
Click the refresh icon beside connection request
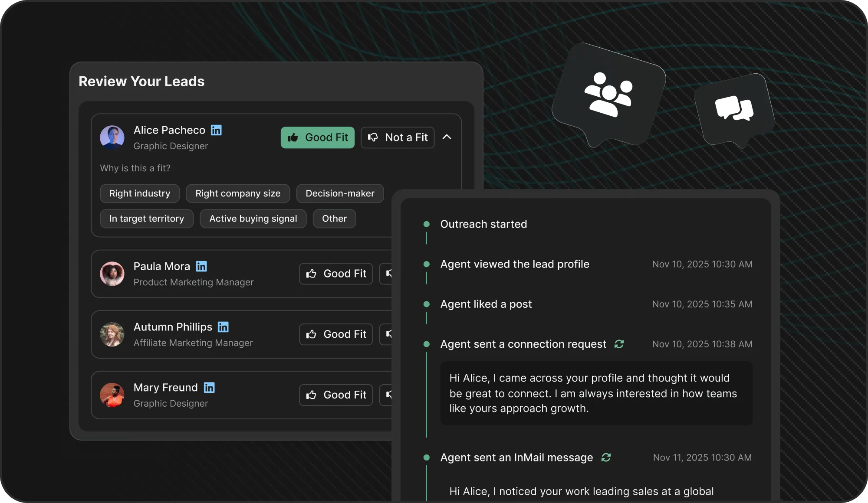tap(619, 344)
